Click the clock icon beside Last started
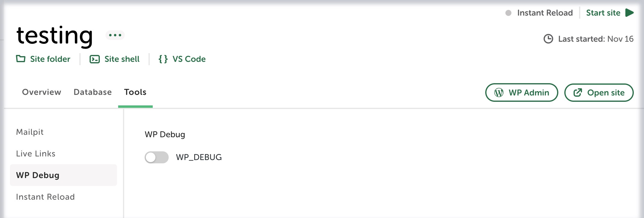Image resolution: width=644 pixels, height=218 pixels. (x=548, y=39)
